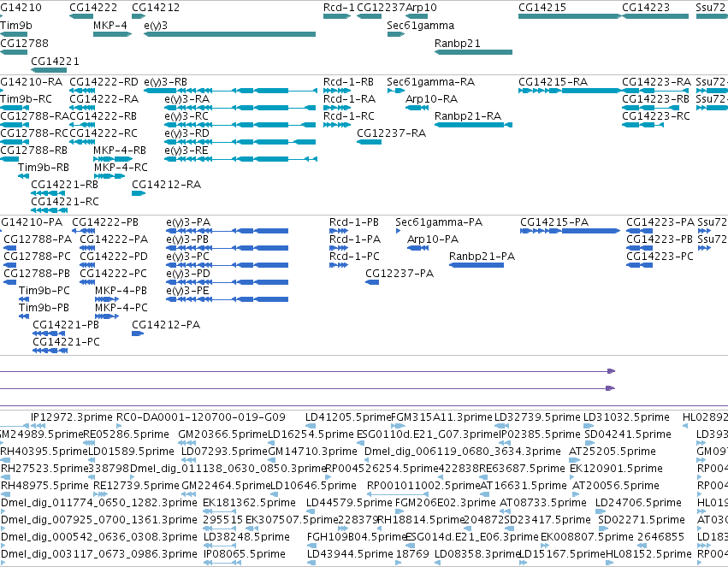Viewport: 728px width, 567px height.
Task: Select transcript e(y)3-RE
Action: 186,151
